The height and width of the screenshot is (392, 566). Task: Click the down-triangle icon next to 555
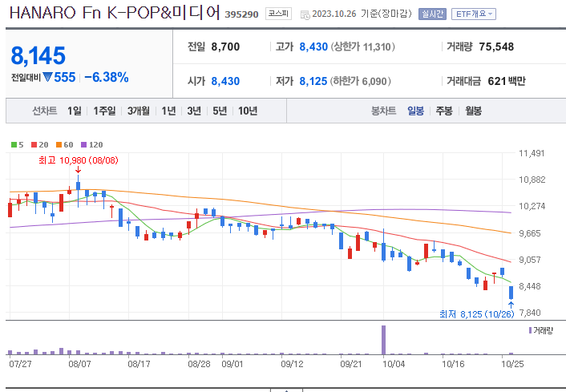[x=47, y=77]
